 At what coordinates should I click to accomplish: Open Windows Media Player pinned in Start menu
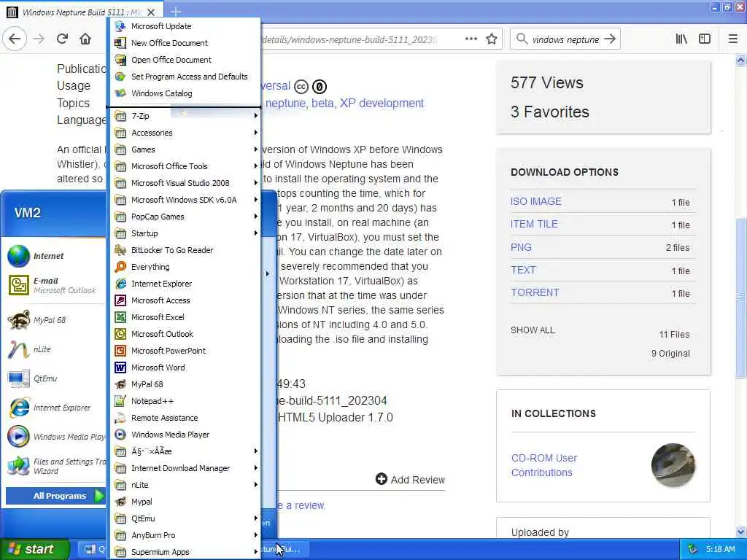55,437
